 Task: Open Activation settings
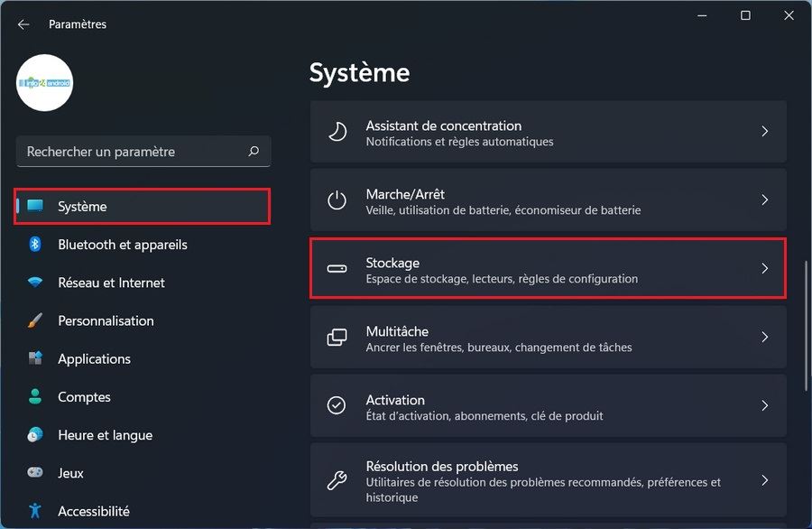[x=549, y=405]
